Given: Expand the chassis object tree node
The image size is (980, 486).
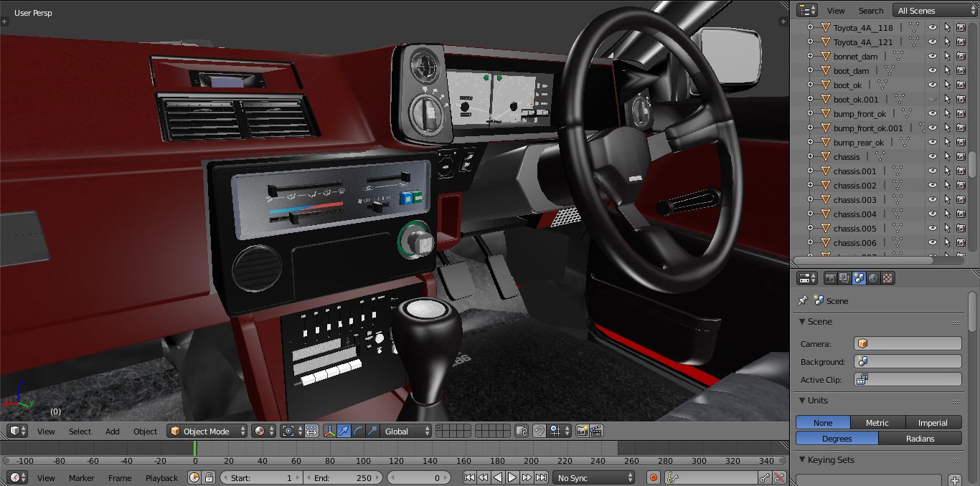Looking at the screenshot, I should 811,157.
